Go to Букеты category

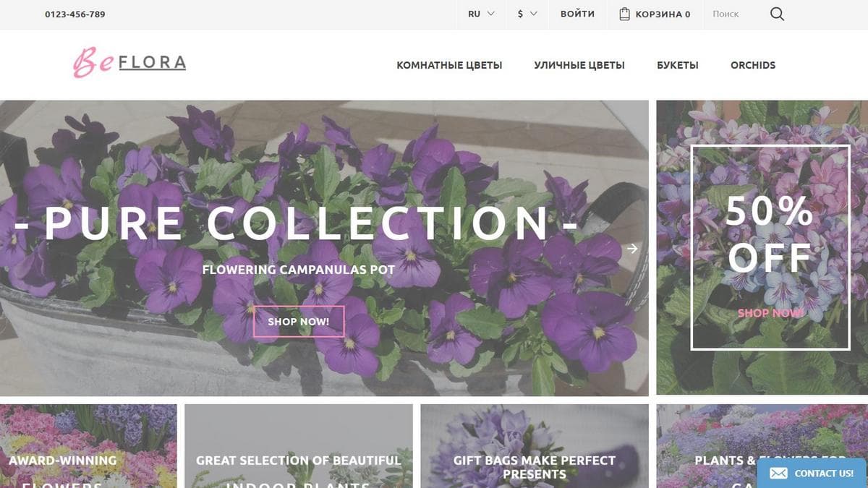tap(678, 65)
